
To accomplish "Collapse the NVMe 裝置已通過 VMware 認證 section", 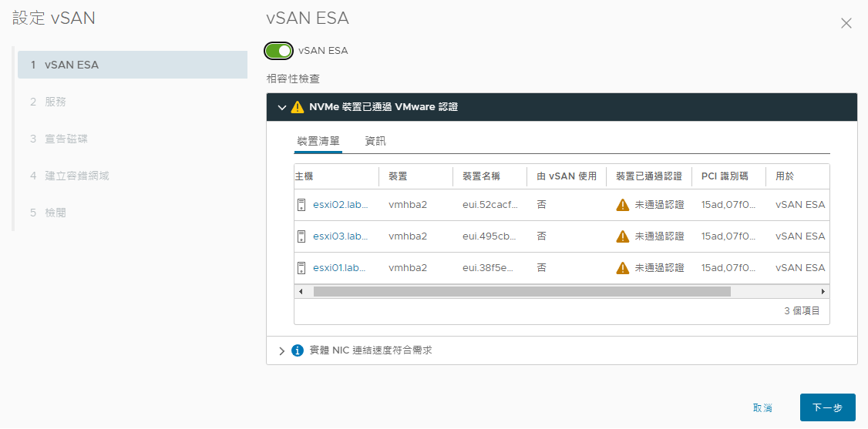I will 282,107.
